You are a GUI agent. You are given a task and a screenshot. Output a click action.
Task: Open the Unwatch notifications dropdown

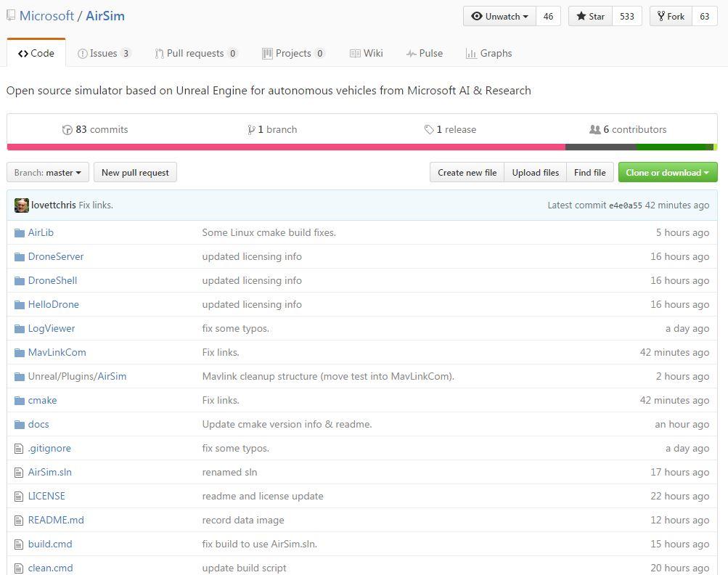499,17
